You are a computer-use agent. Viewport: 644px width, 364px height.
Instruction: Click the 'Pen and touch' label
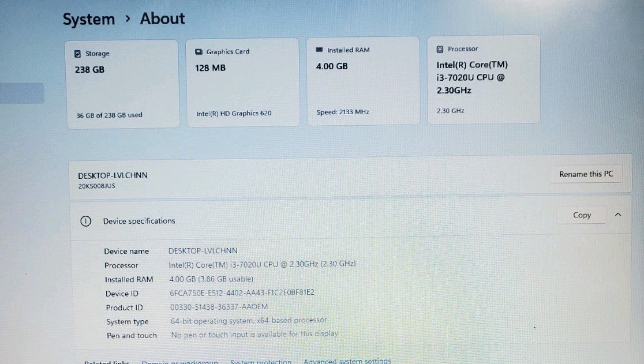132,336
